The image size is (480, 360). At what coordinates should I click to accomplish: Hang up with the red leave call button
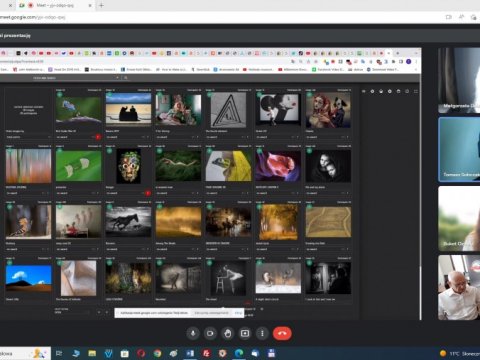pyautogui.click(x=282, y=333)
